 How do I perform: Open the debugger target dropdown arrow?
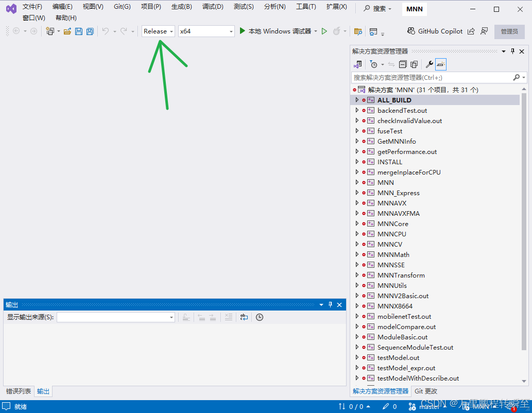click(316, 31)
